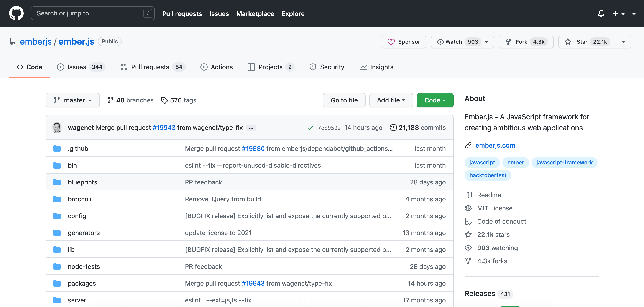View the Insights tab
This screenshot has width=644, height=307.
point(376,67)
